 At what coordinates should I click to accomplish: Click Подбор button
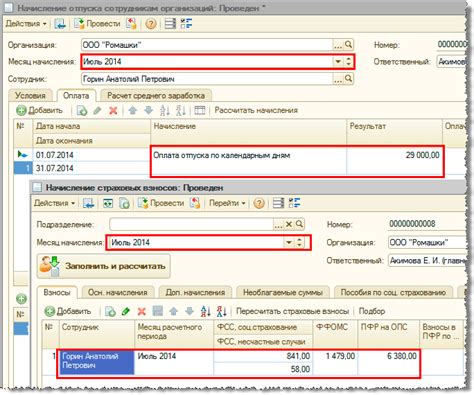tap(372, 311)
